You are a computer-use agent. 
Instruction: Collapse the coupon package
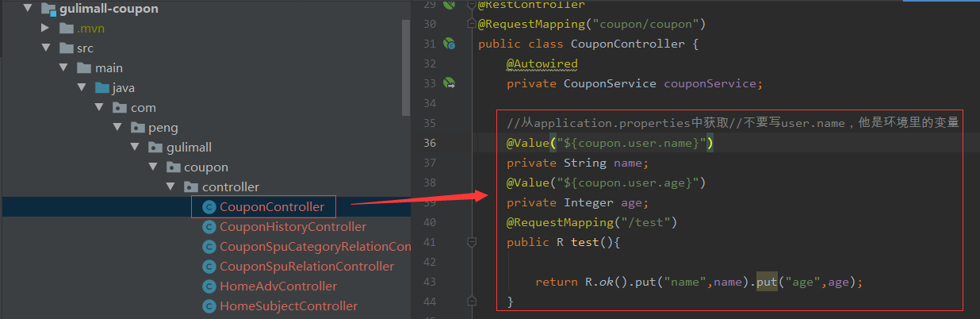coord(153,167)
